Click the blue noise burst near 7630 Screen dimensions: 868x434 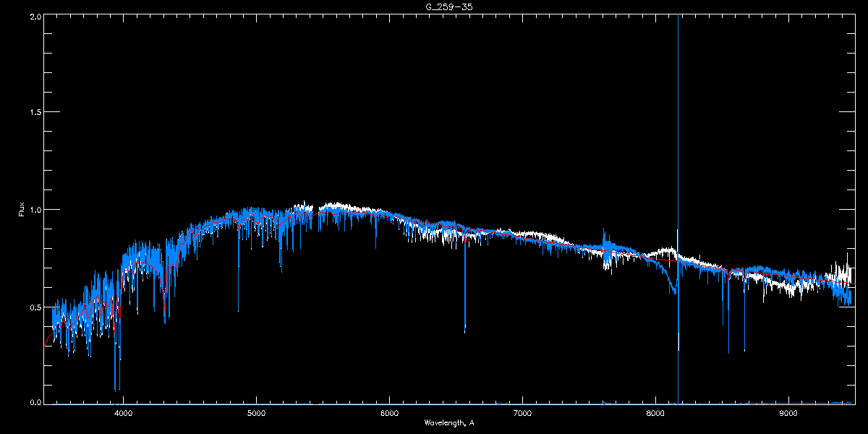606,250
